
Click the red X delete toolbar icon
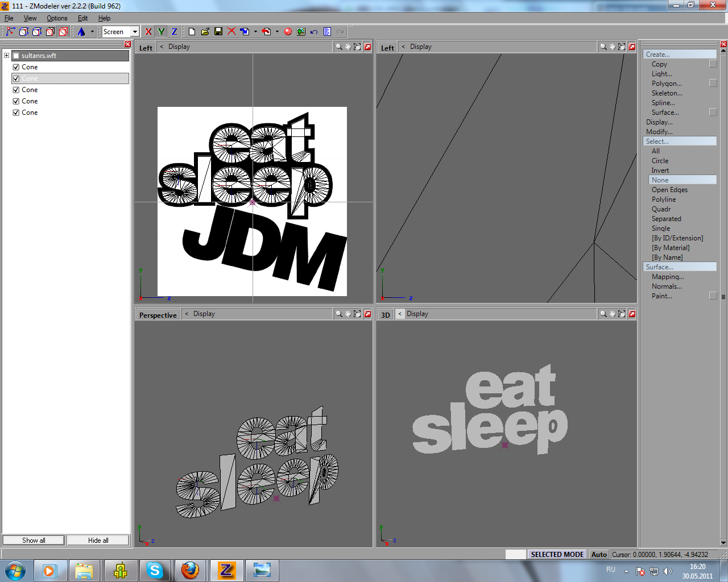pyautogui.click(x=231, y=32)
